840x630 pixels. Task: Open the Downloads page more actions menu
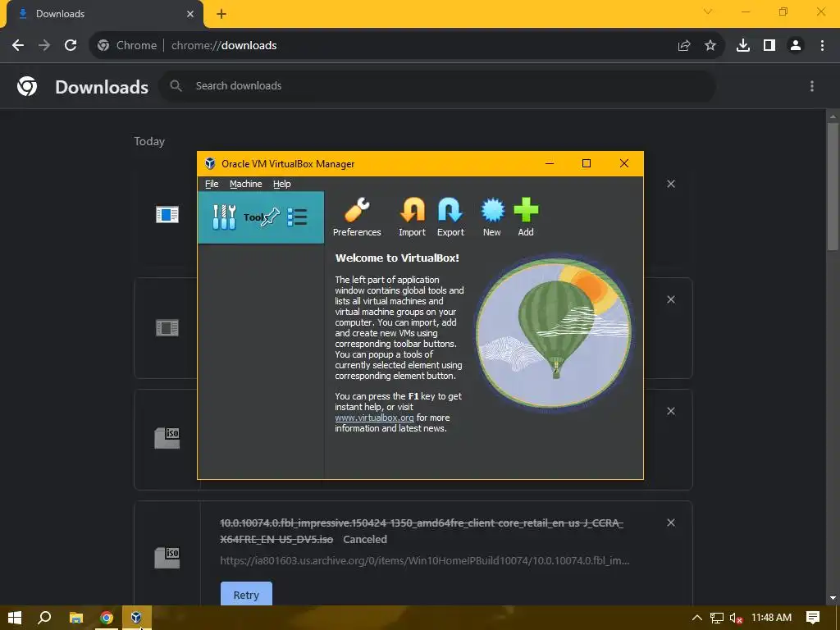pos(812,86)
